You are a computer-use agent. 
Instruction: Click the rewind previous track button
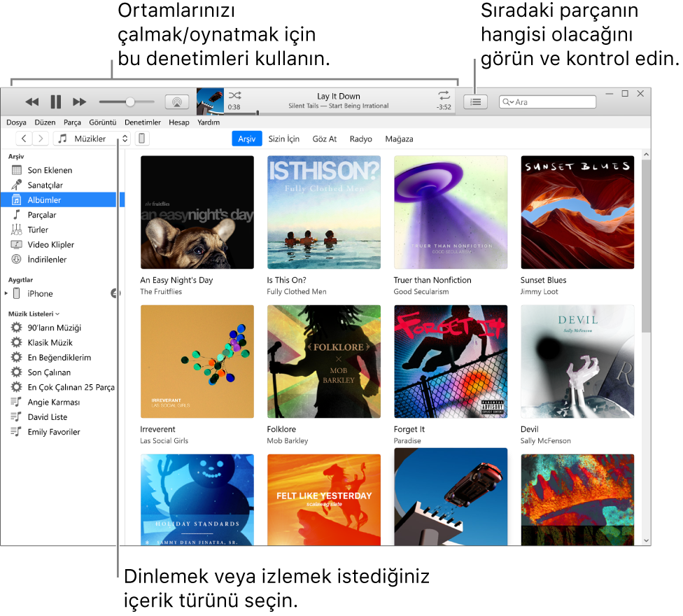(31, 102)
